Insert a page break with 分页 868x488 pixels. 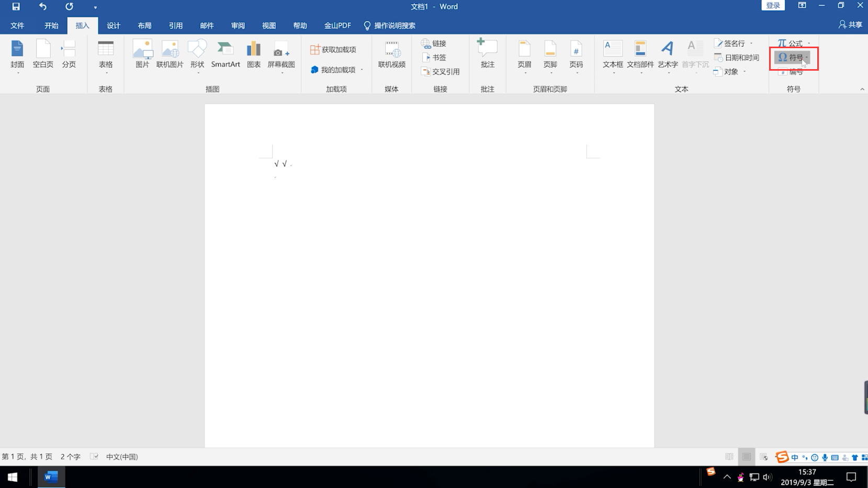click(69, 54)
